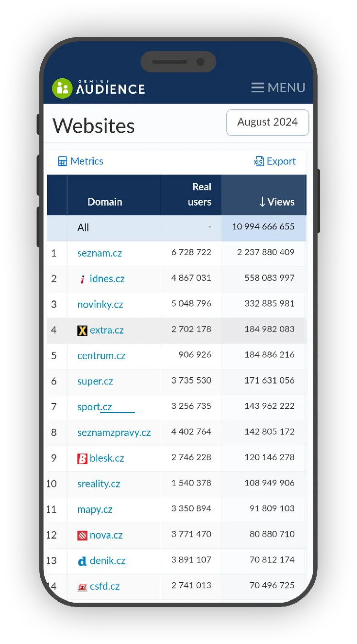Click the denik.cz blue d favicon
Viewport: 357px width, 644px height.
coord(82,561)
